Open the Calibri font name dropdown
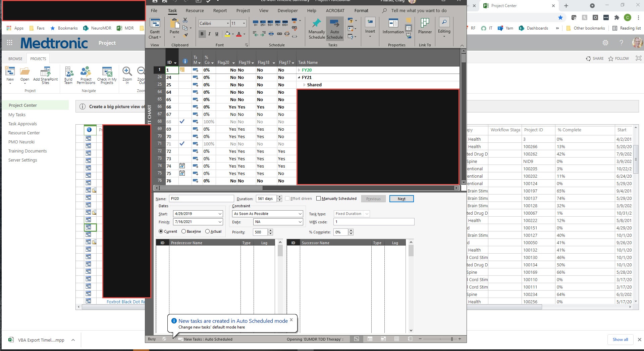 [x=228, y=23]
